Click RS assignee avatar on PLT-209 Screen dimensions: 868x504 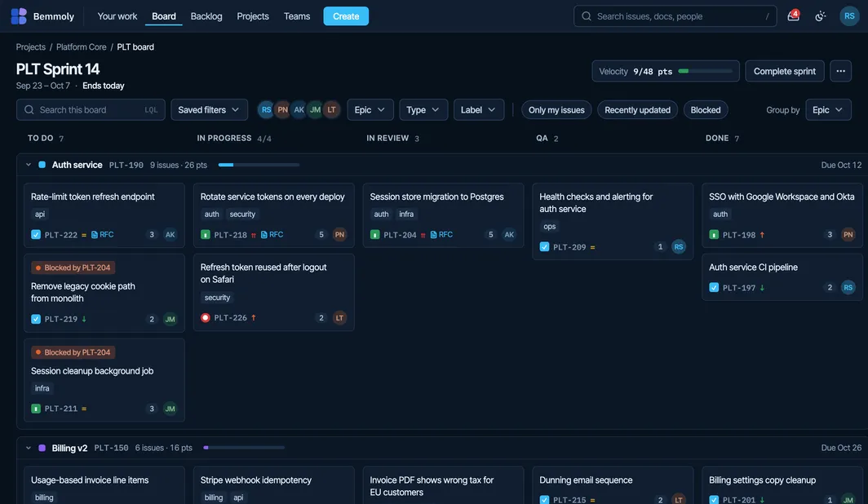point(679,247)
